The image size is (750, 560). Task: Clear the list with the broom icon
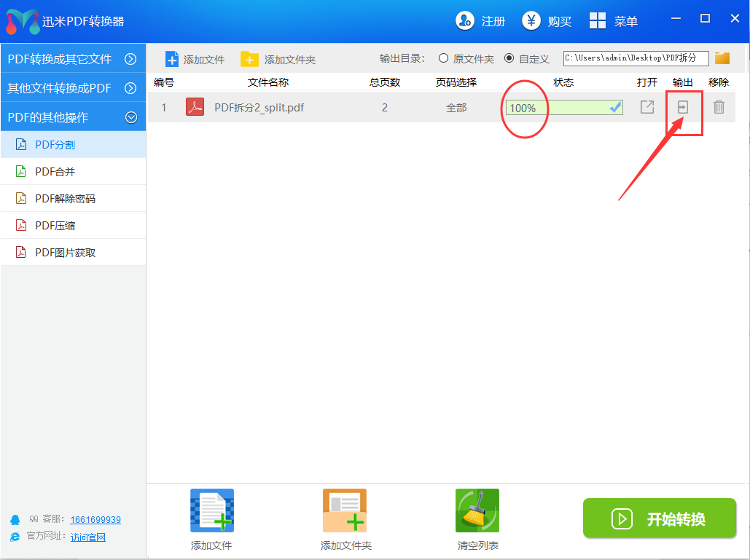tap(477, 510)
